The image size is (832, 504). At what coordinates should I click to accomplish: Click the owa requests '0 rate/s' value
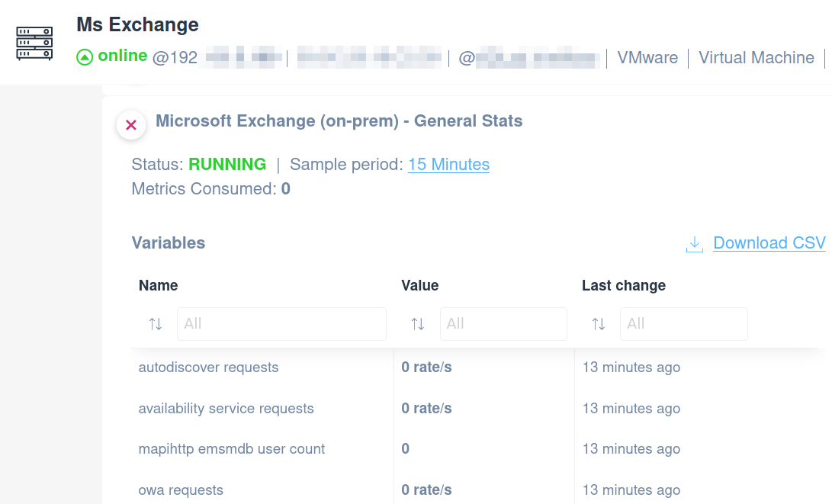click(x=426, y=490)
